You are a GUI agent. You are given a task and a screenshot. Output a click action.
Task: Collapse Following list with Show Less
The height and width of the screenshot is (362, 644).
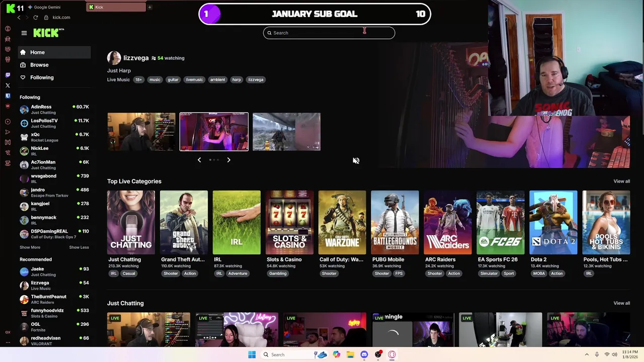tap(79, 247)
